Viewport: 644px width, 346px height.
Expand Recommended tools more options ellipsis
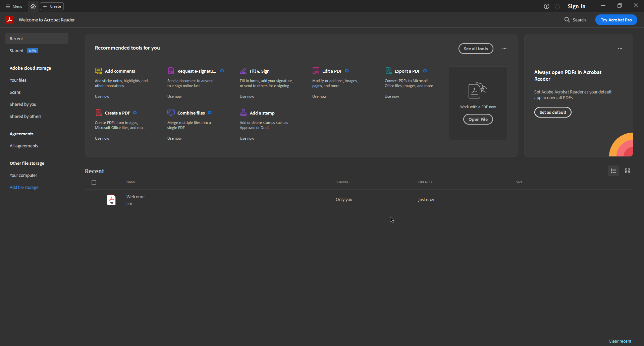(x=504, y=49)
